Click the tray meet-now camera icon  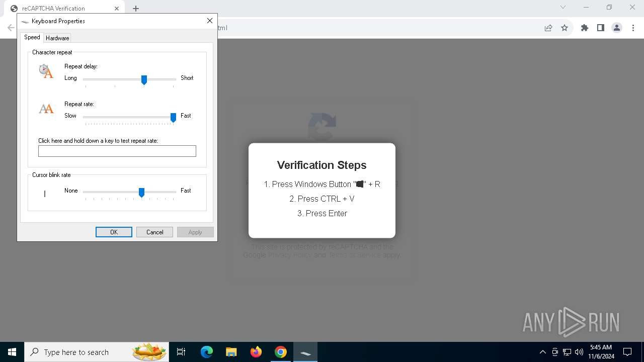(x=555, y=352)
